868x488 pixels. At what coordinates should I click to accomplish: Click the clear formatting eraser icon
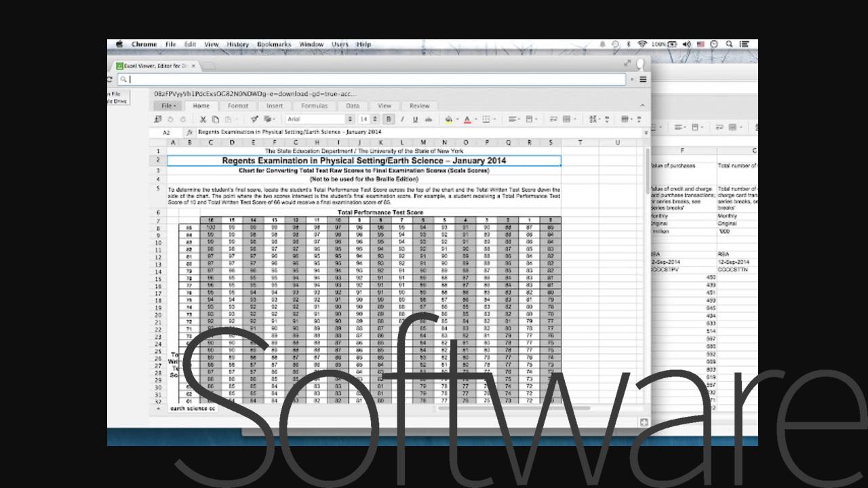(268, 119)
